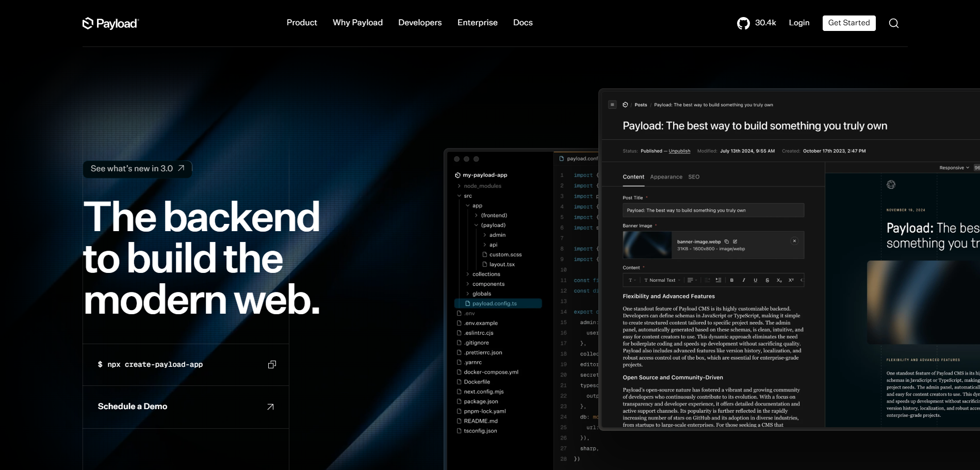Click the Payload logo in the header
The image size is (980, 470).
coord(111,23)
